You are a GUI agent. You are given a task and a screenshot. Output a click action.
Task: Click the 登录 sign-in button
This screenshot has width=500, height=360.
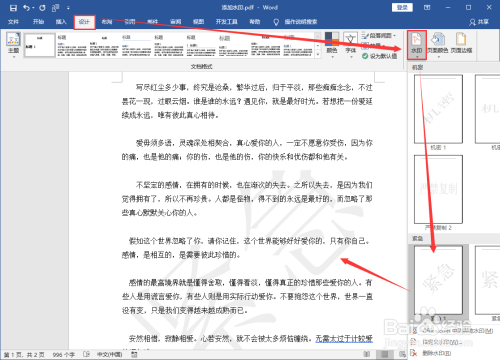(402, 7)
